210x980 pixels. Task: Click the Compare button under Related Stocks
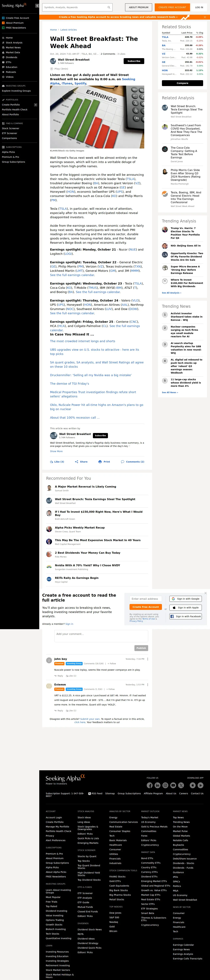(183, 83)
